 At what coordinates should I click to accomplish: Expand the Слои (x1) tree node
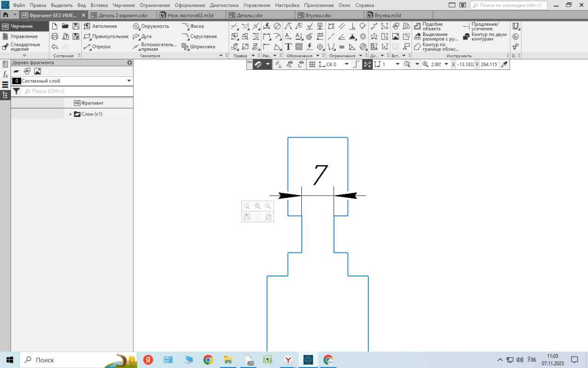(x=71, y=114)
